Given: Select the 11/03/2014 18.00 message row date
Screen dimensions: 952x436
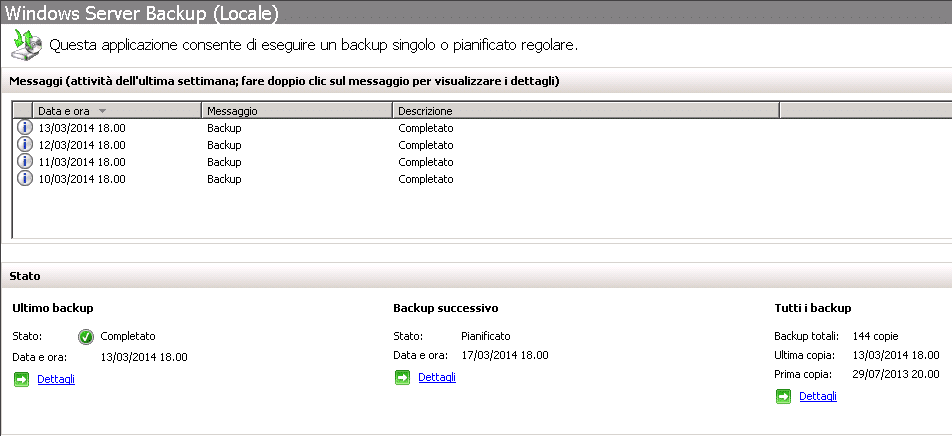Looking at the screenshot, I should [82, 162].
